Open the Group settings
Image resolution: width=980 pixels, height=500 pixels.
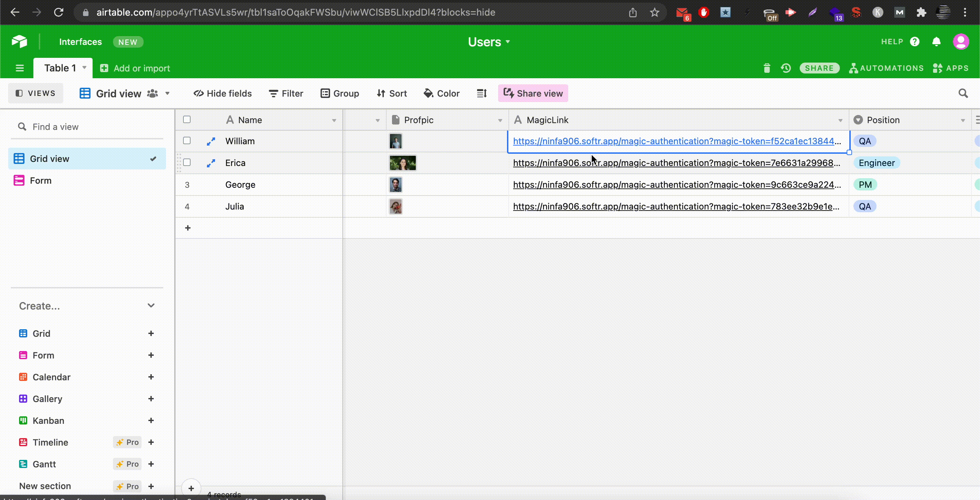[340, 93]
